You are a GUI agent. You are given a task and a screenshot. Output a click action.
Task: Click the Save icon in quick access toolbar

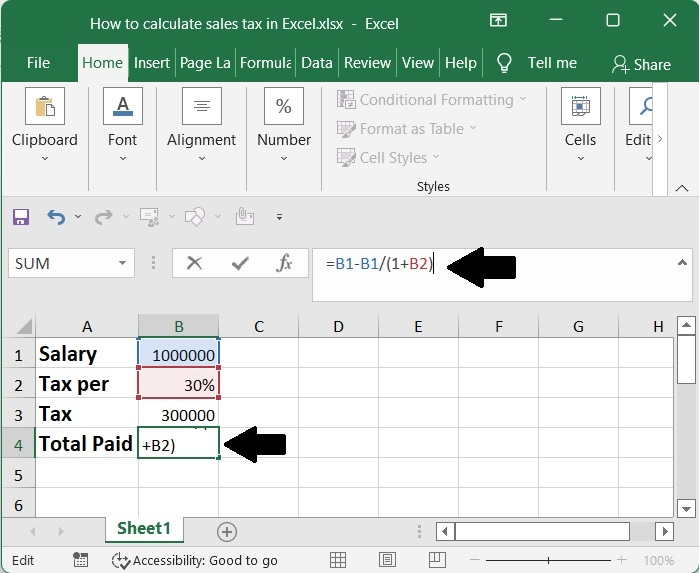pyautogui.click(x=21, y=217)
